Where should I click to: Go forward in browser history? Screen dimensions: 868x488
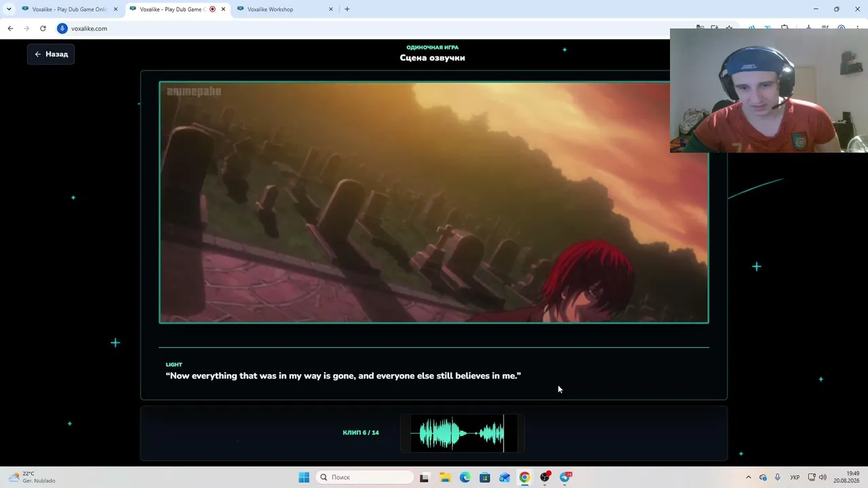[x=26, y=28]
